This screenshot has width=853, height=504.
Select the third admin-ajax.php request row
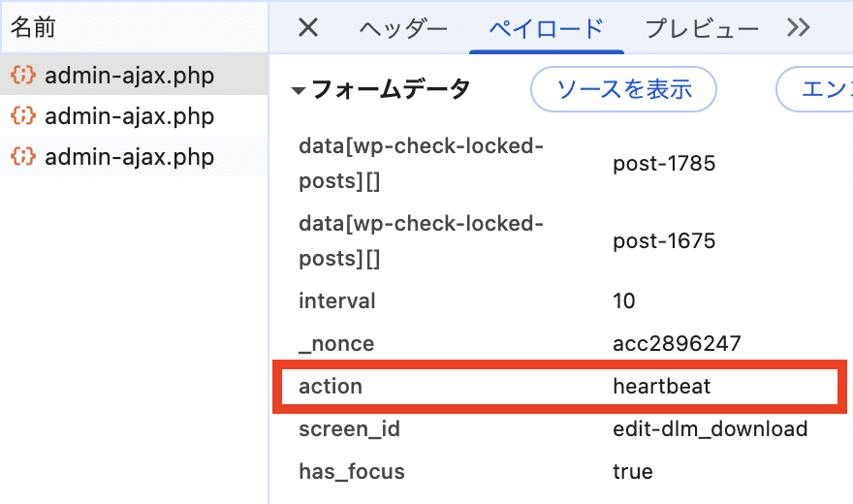(129, 157)
